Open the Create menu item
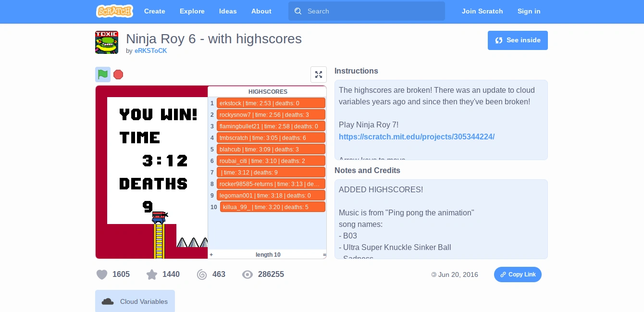Viewport: 644px width, 312px height. 155,11
